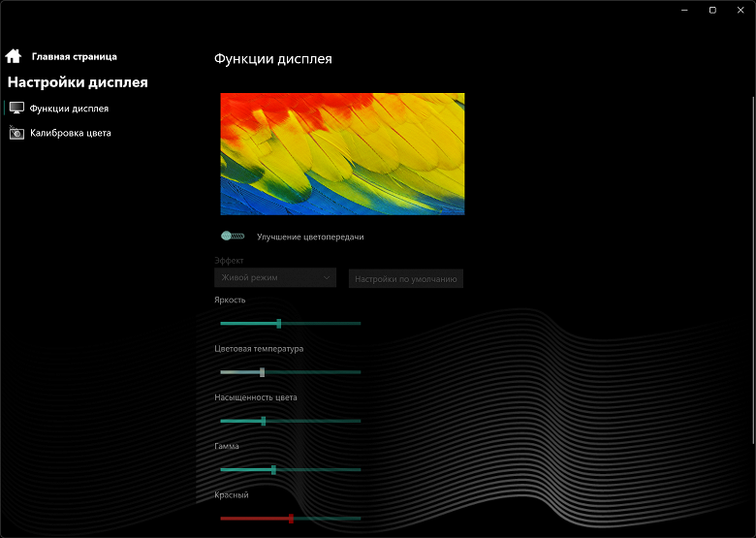
Task: Click the Красный slider handle
Action: click(291, 518)
